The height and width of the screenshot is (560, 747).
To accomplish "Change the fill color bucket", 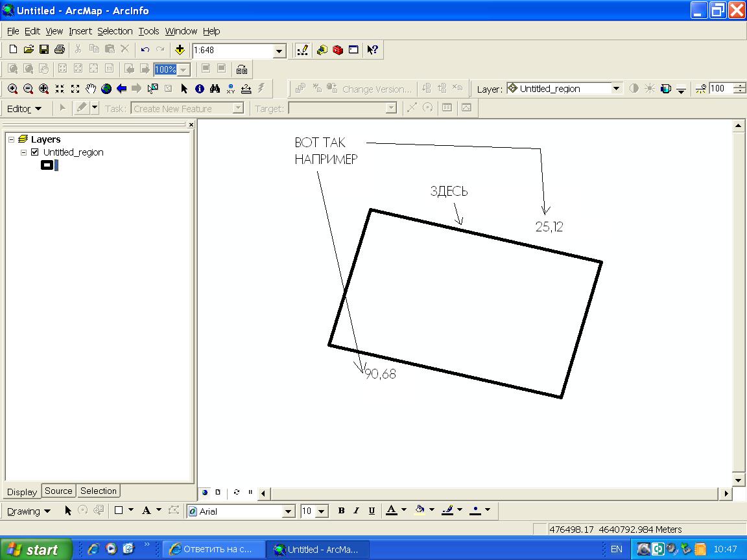I will click(x=420, y=511).
